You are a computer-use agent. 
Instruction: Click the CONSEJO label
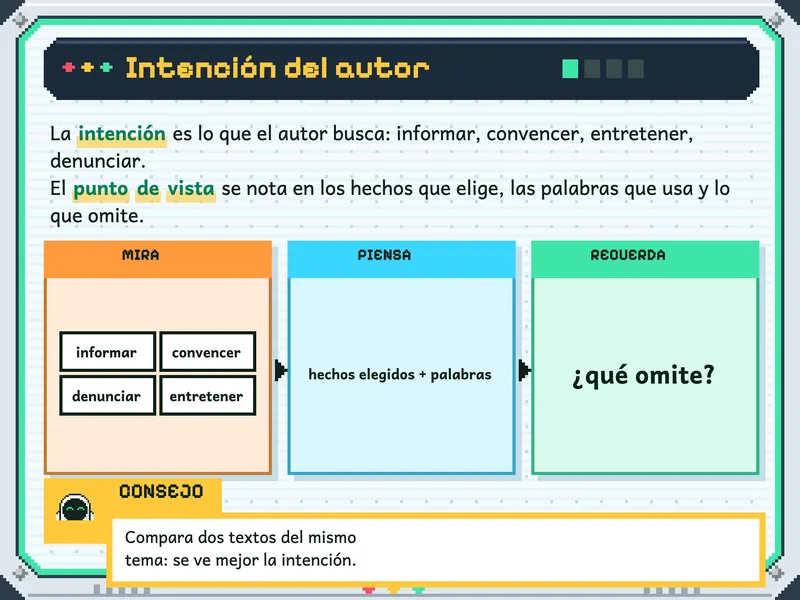click(x=161, y=491)
